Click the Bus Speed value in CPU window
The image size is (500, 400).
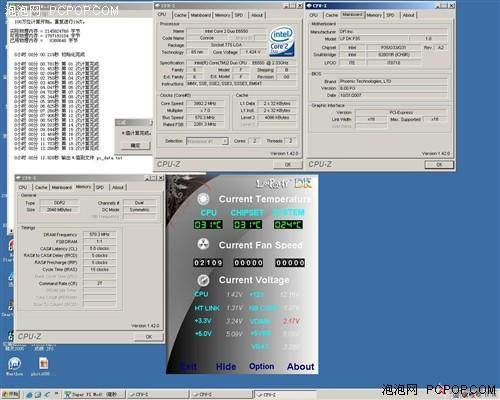205,117
